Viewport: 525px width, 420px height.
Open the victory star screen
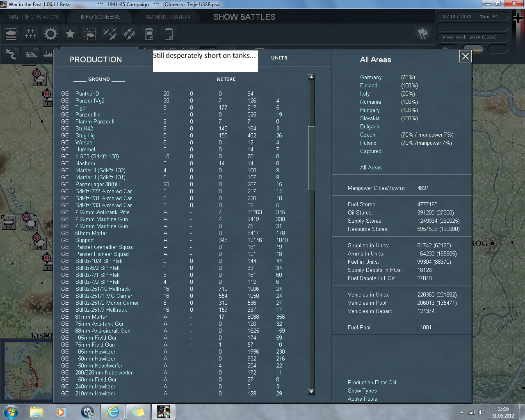(70, 34)
